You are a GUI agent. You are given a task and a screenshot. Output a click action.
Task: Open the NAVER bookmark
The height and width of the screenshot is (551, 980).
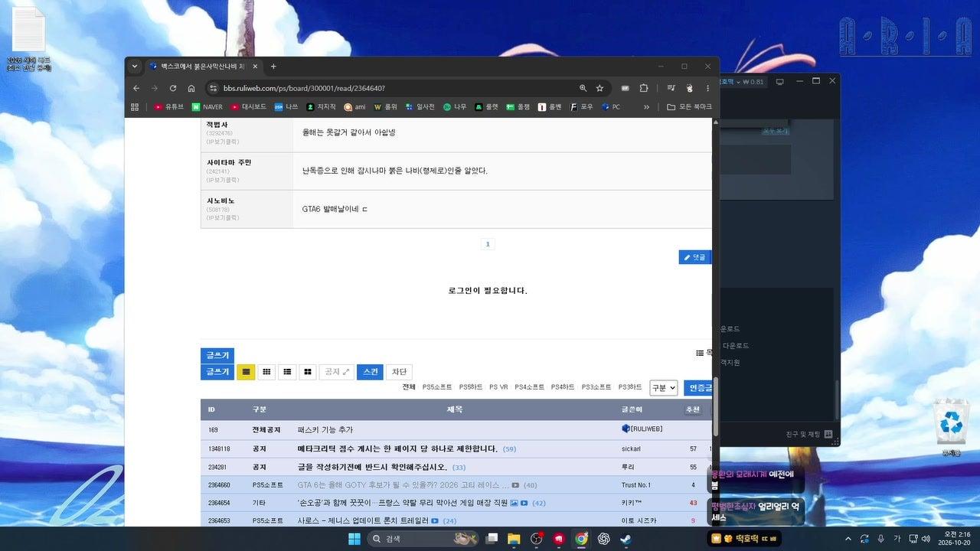(207, 107)
